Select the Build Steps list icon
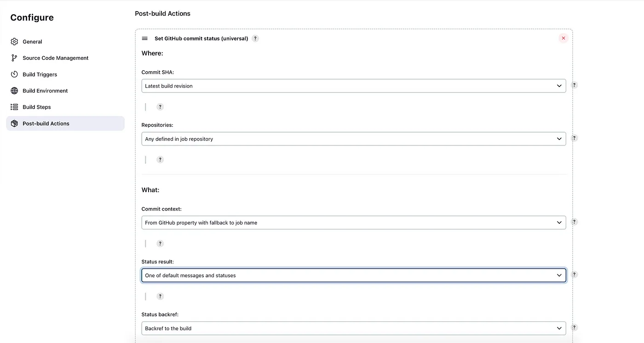This screenshot has height=343, width=644. (14, 107)
